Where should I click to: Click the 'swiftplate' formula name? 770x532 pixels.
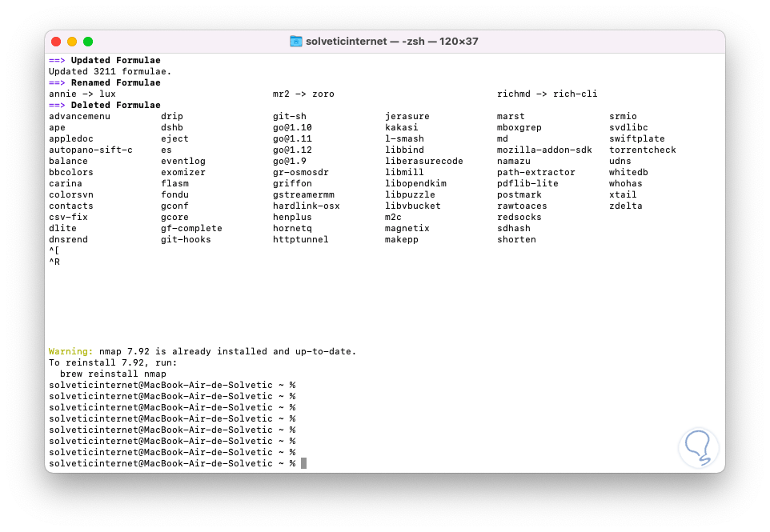[x=637, y=139]
